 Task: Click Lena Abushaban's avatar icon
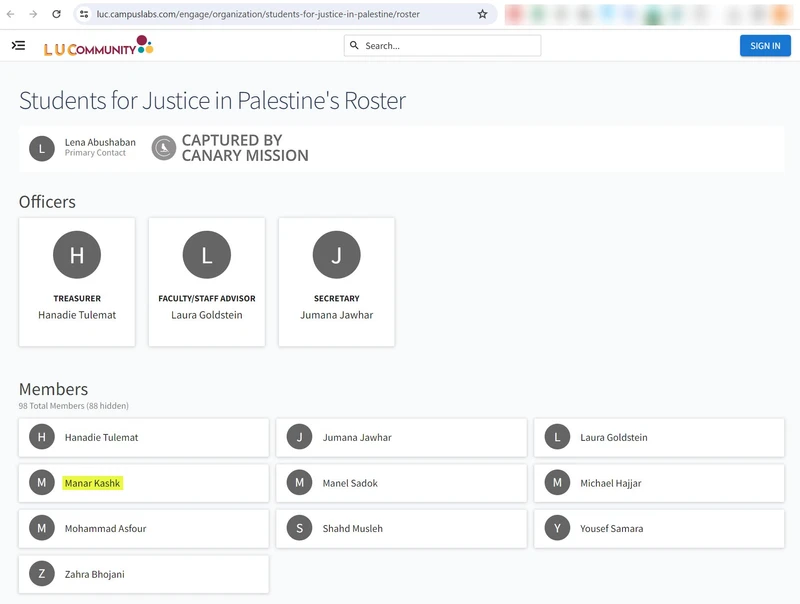click(x=41, y=148)
